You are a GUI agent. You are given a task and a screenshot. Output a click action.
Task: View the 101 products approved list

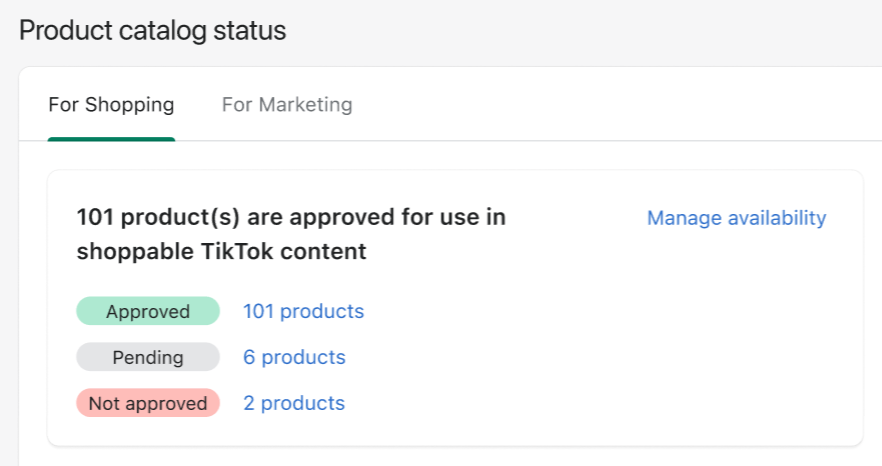pyautogui.click(x=303, y=311)
